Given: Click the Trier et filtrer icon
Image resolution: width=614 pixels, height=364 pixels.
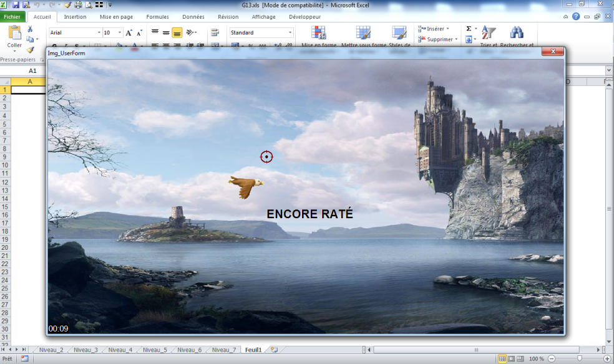Looking at the screenshot, I should (488, 33).
